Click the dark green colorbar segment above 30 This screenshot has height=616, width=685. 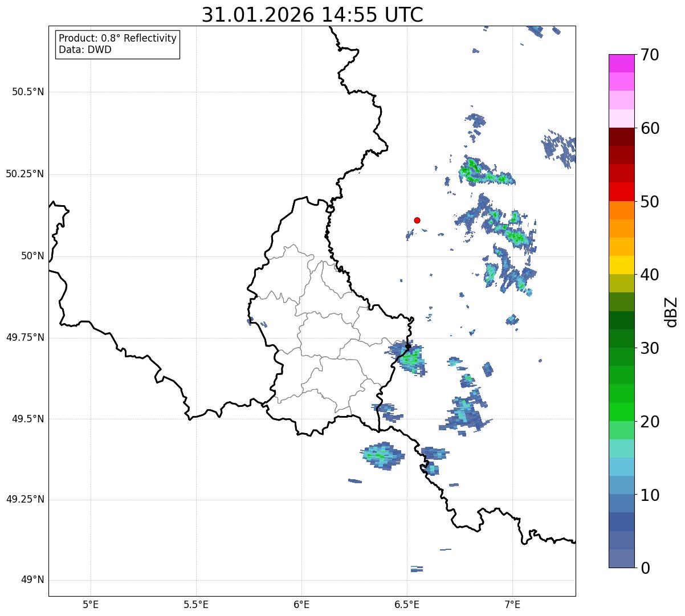point(622,338)
